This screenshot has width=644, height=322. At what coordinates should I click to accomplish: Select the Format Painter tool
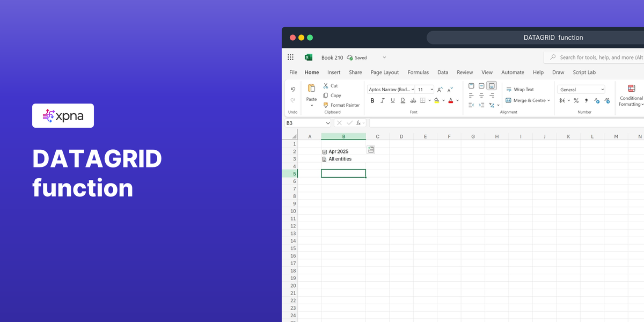point(341,105)
